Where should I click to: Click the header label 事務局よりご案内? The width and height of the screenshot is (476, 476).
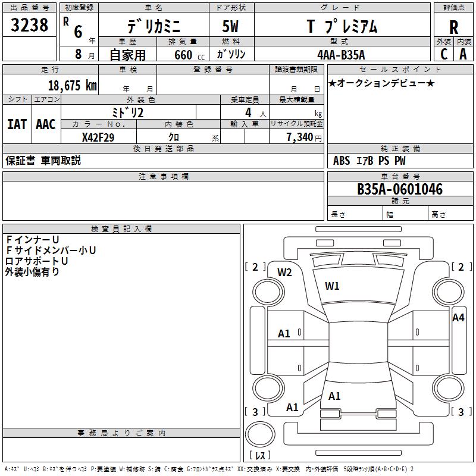click(x=121, y=433)
